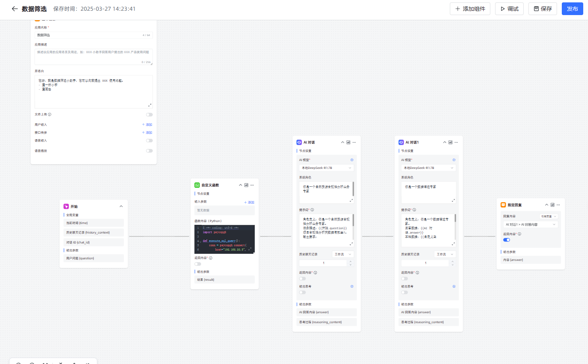Decrease history record count in AI 对话1
The width and height of the screenshot is (588, 364).
pyautogui.click(x=453, y=265)
